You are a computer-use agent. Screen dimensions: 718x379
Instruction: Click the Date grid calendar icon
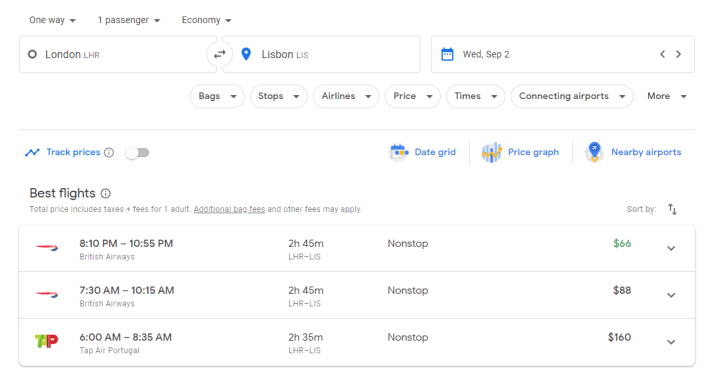399,152
